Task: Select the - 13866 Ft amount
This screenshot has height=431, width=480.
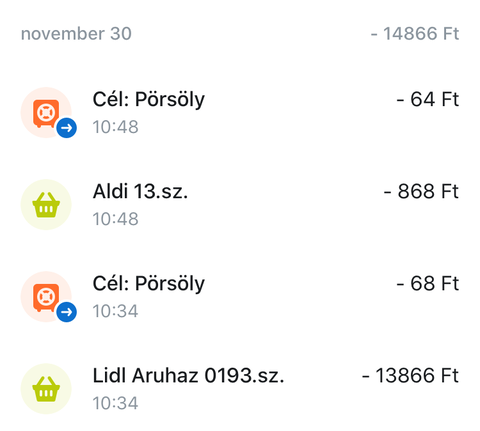Action: (x=411, y=375)
